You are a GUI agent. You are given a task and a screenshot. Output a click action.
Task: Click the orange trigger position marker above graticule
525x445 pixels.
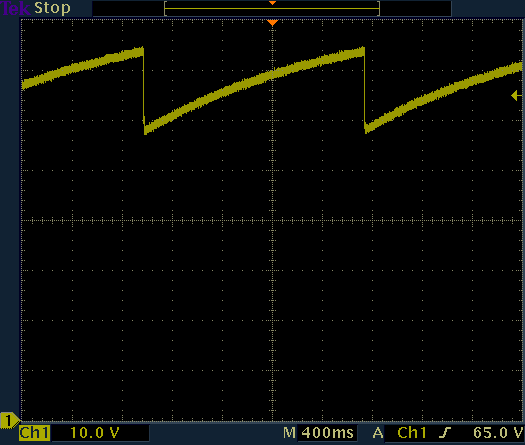pyautogui.click(x=273, y=23)
